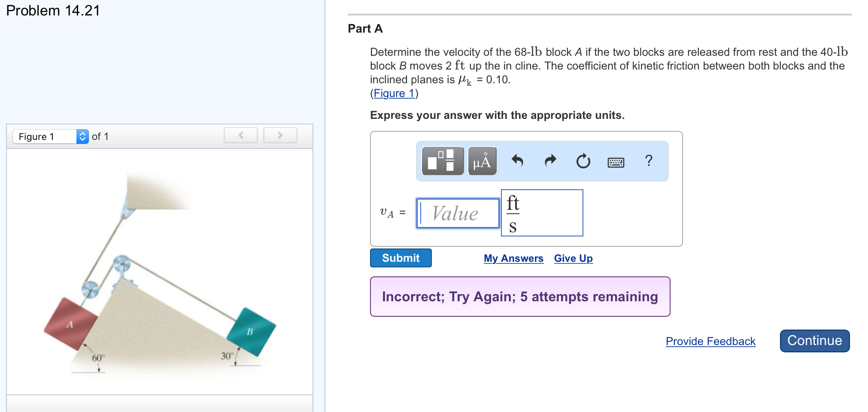Go to previous figure with left arrow
The image size is (868, 412).
[x=241, y=135]
